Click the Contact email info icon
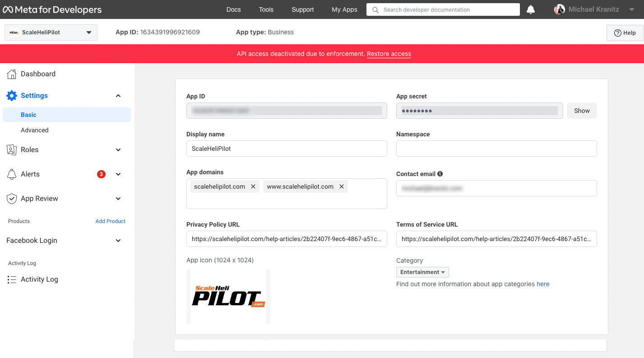 click(x=440, y=174)
